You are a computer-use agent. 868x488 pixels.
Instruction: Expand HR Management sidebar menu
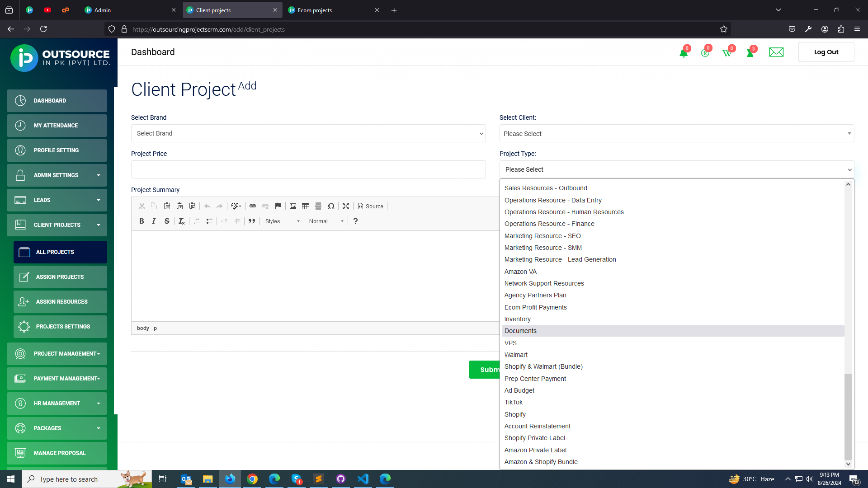pos(57,404)
